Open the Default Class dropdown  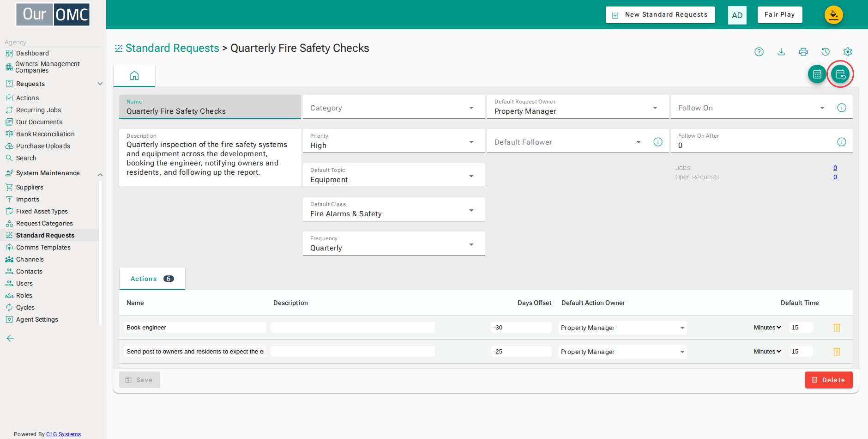click(x=394, y=209)
